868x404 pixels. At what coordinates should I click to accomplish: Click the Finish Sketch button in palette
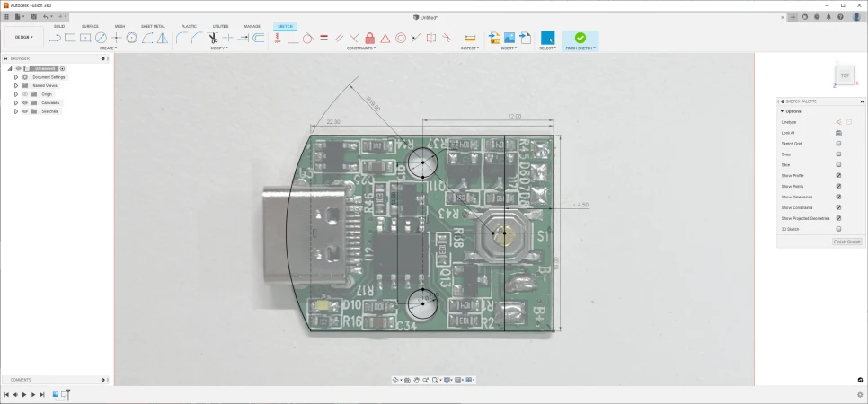pos(846,242)
